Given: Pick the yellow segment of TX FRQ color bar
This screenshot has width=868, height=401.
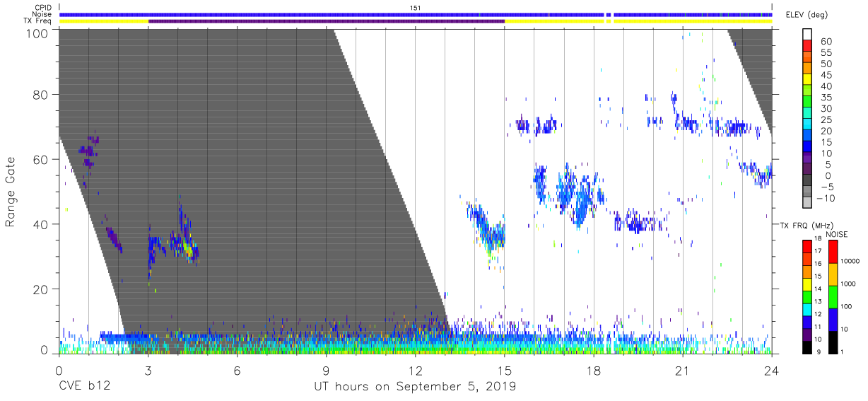Looking at the screenshot, I should (807, 284).
